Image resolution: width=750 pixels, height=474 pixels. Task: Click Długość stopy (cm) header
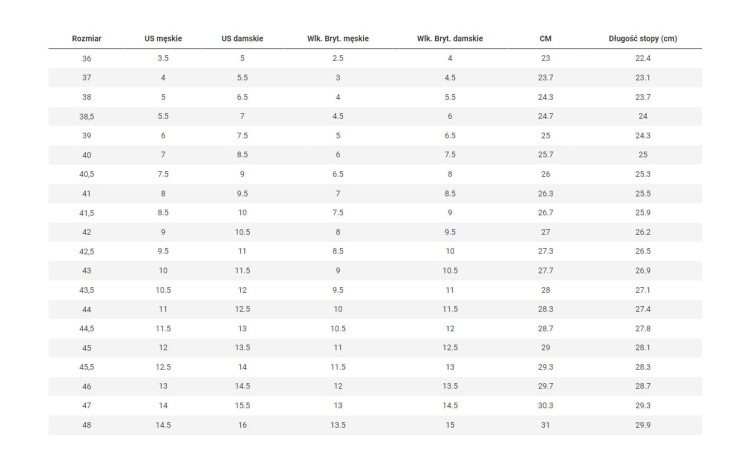click(643, 39)
